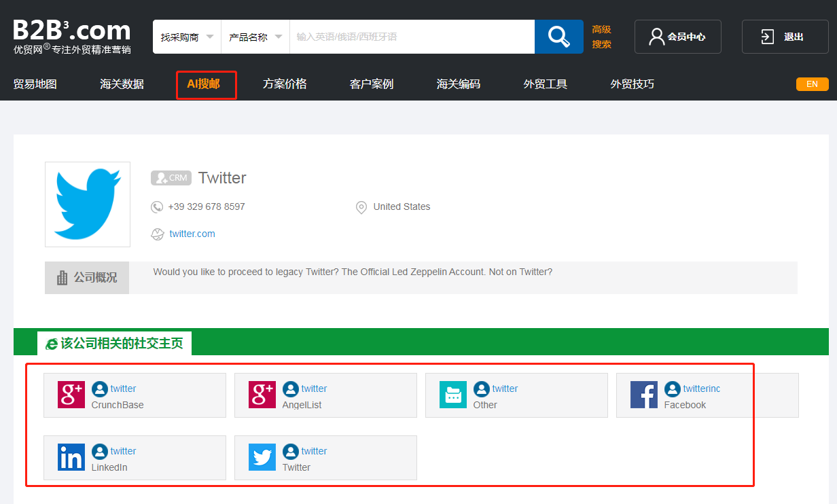This screenshot has height=504, width=837.
Task: Click the blue magnifier search button
Action: click(558, 37)
